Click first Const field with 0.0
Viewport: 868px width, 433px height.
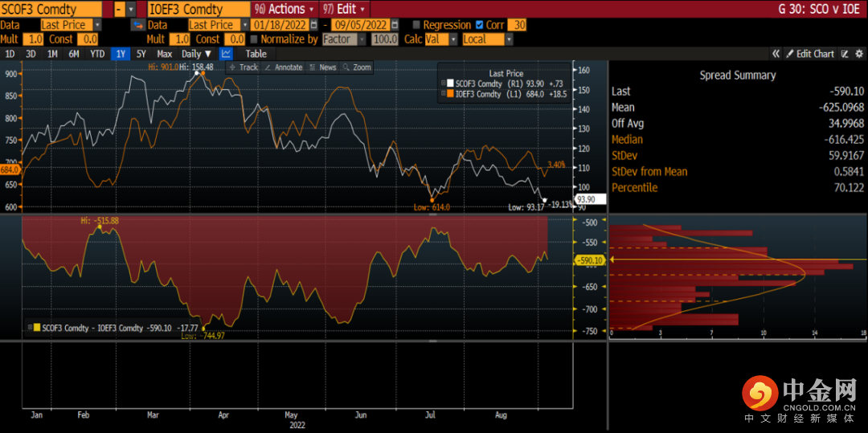point(88,39)
